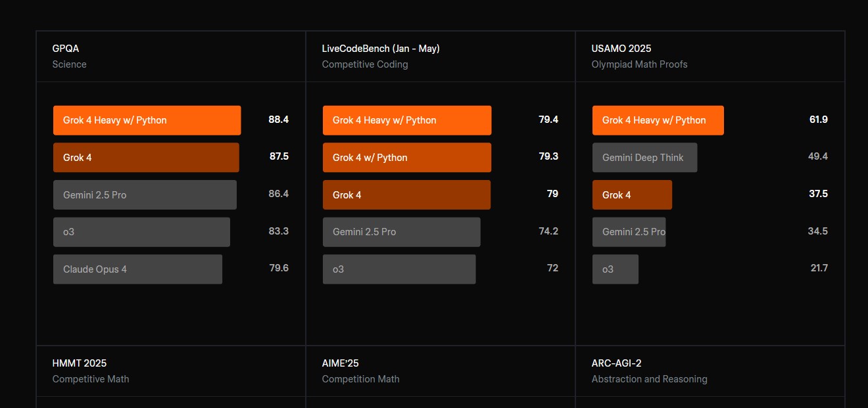Click the 87.5 score value
The width and height of the screenshot is (868, 408).
(279, 156)
